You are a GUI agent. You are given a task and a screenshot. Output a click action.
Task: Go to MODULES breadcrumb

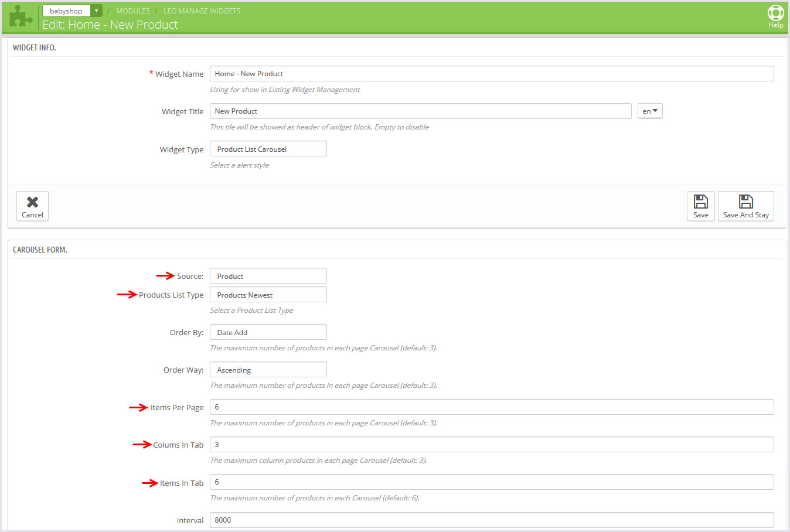click(133, 11)
